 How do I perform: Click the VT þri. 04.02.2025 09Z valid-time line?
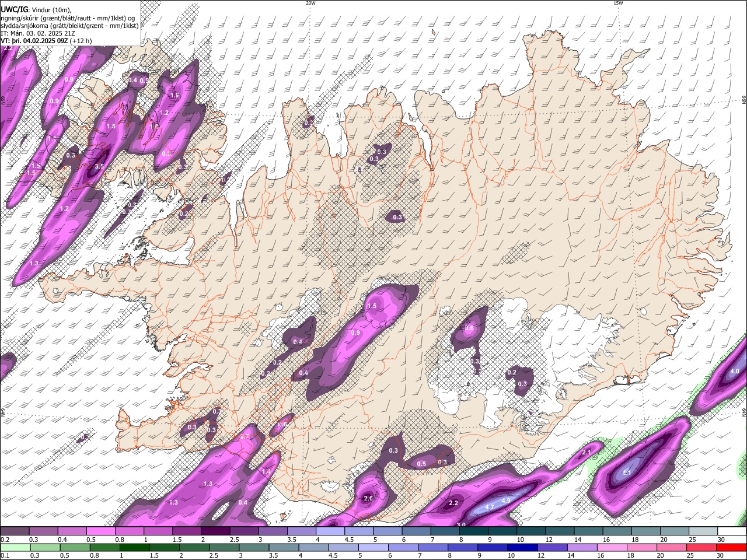point(46,41)
